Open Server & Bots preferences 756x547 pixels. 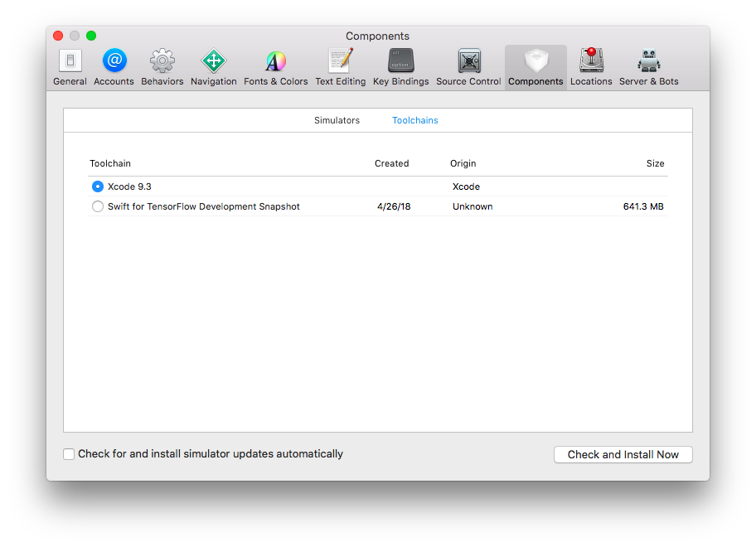(648, 67)
